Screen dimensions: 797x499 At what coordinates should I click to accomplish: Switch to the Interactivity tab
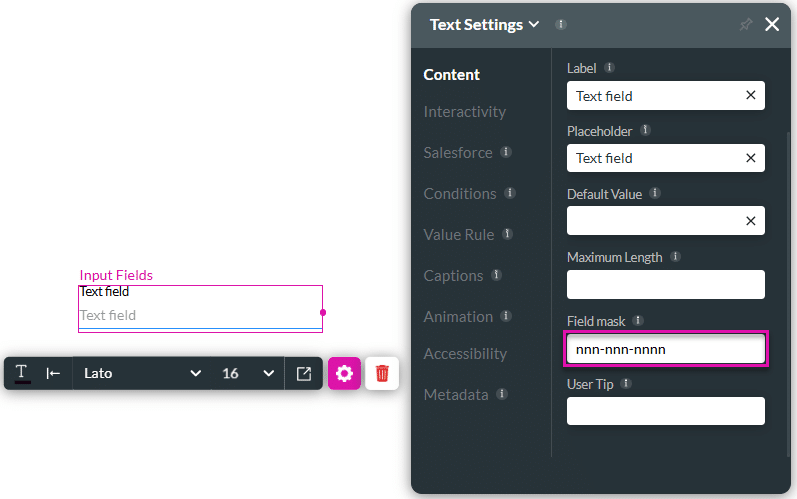click(x=464, y=112)
